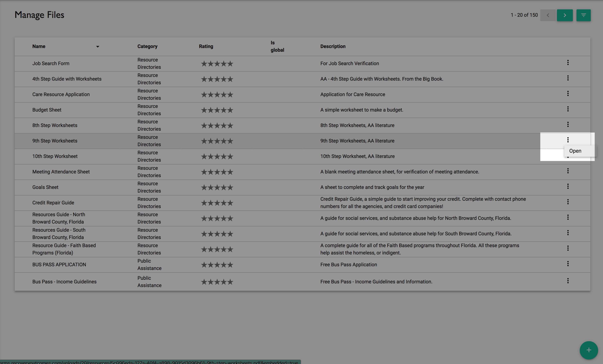Select Open in the context menu

tap(575, 151)
